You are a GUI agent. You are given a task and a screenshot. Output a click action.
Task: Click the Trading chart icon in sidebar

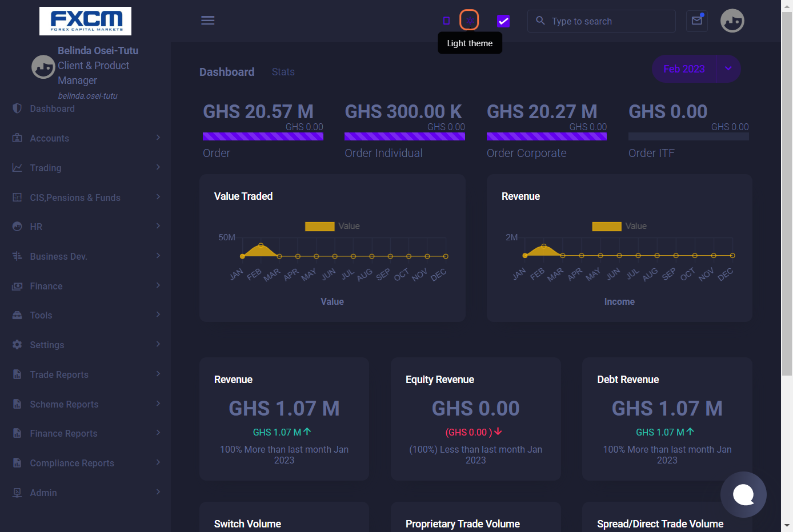pyautogui.click(x=17, y=168)
